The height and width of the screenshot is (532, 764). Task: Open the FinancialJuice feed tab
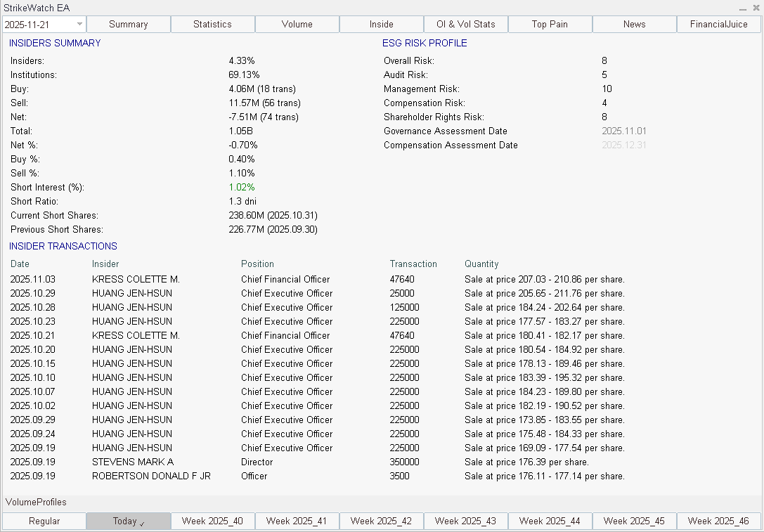(x=718, y=24)
